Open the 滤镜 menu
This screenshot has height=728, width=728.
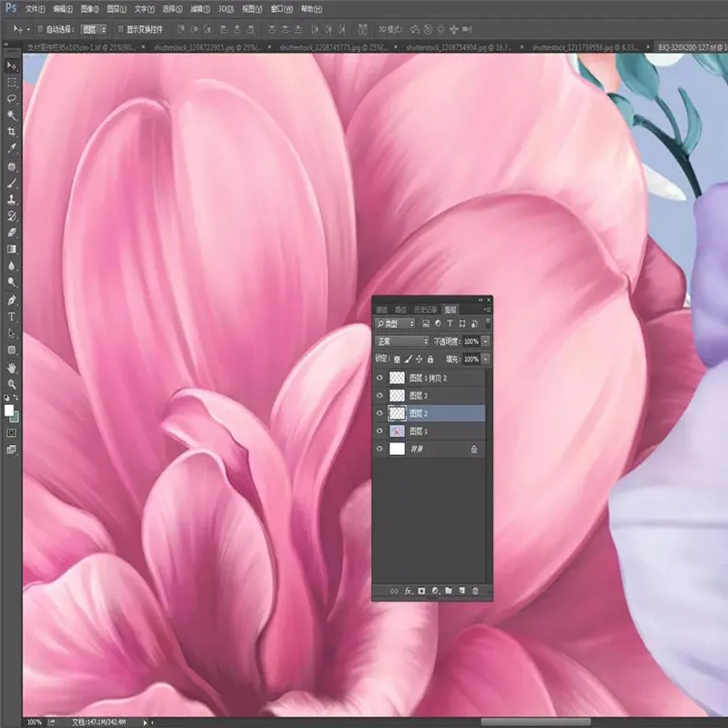[x=199, y=9]
